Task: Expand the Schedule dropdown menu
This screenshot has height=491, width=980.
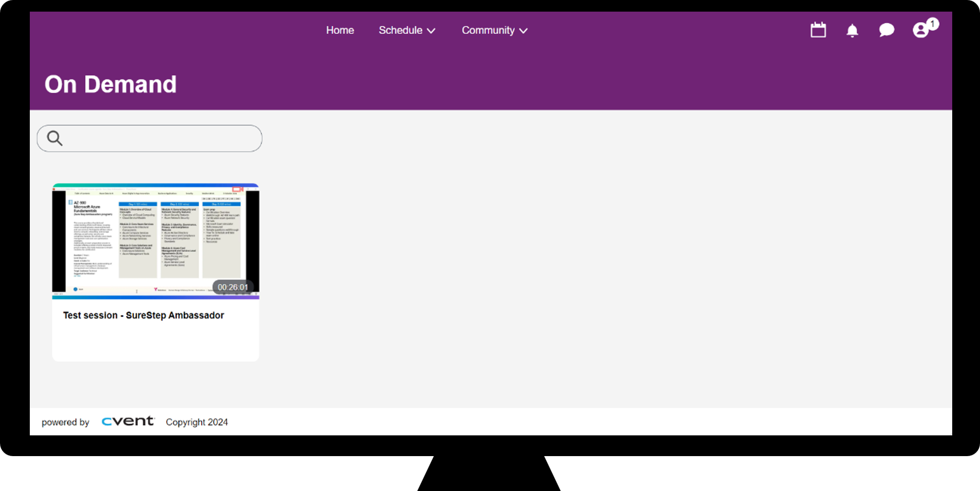Action: tap(407, 30)
